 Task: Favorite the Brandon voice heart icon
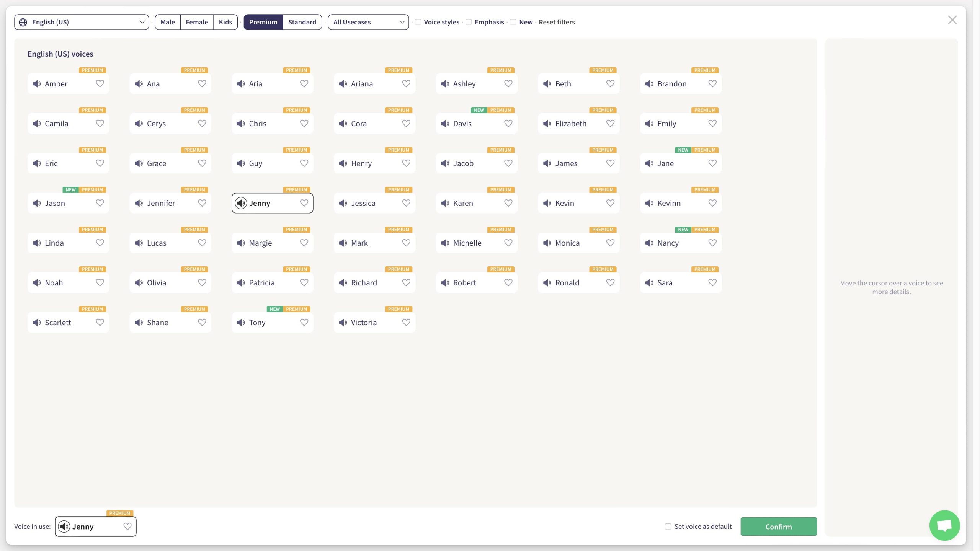tap(712, 84)
